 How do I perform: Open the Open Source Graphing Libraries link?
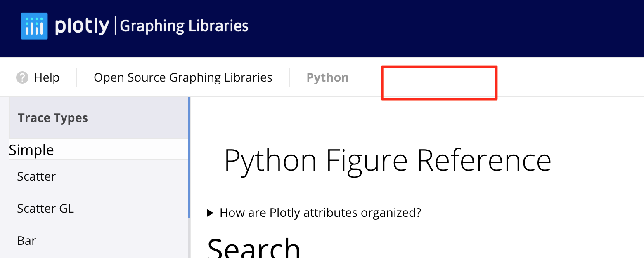183,77
